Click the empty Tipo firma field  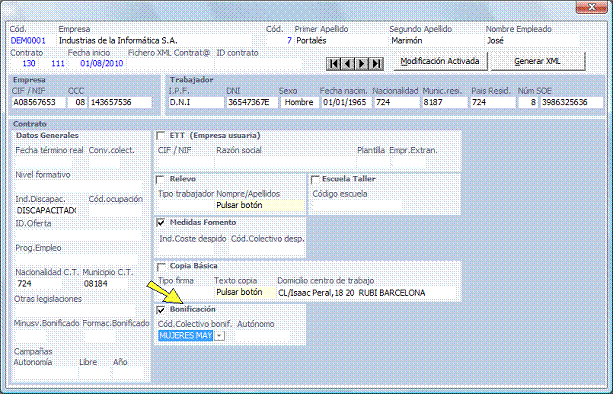(186, 292)
